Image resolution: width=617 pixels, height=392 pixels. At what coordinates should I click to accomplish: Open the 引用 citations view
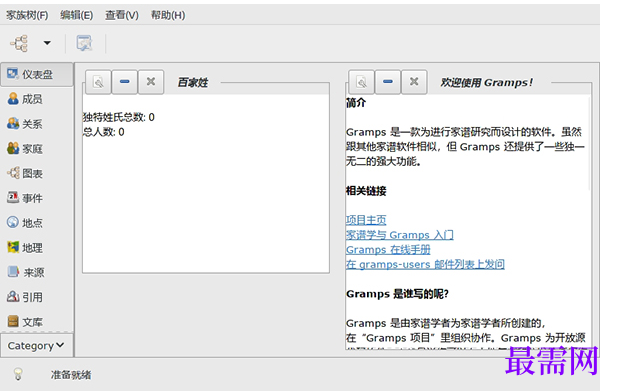tap(25, 297)
